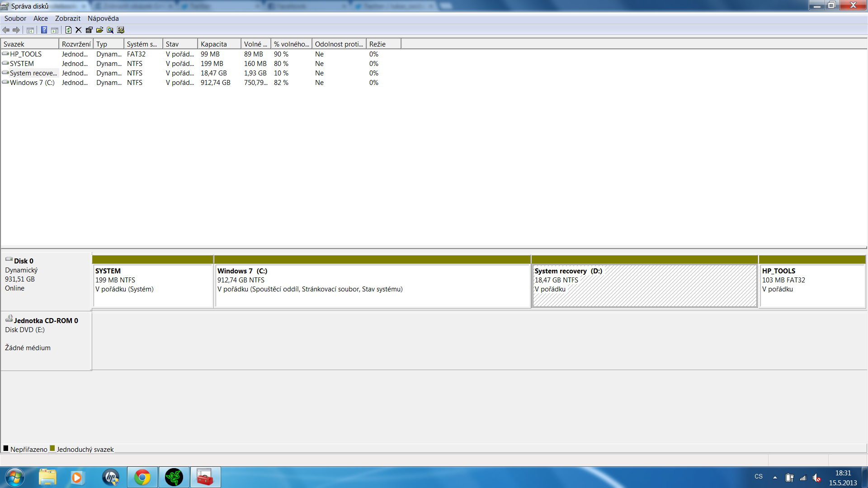Toggle the console tree pane icon

30,30
